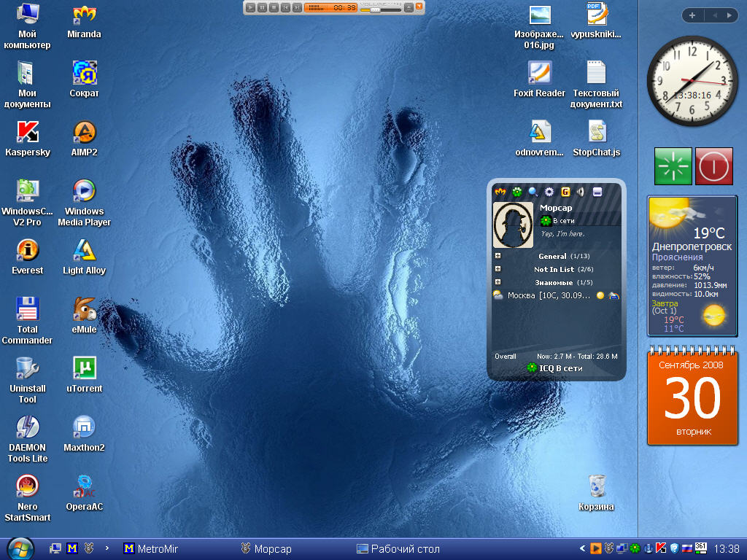The image size is (747, 560).
Task: Launch Сократ translator shortcut
Action: click(x=85, y=80)
